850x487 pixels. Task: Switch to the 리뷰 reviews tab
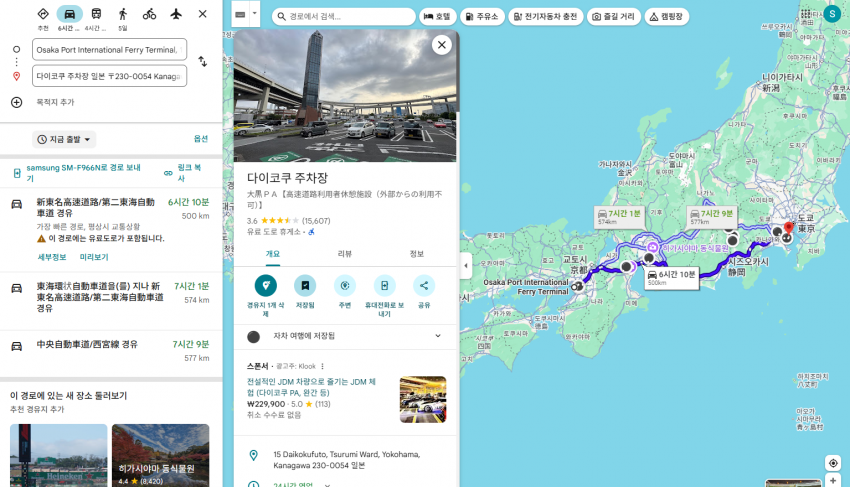[345, 254]
